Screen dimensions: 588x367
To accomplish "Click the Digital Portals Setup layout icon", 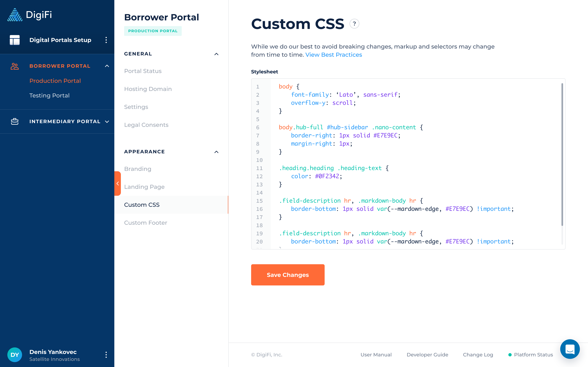I will 14,40.
